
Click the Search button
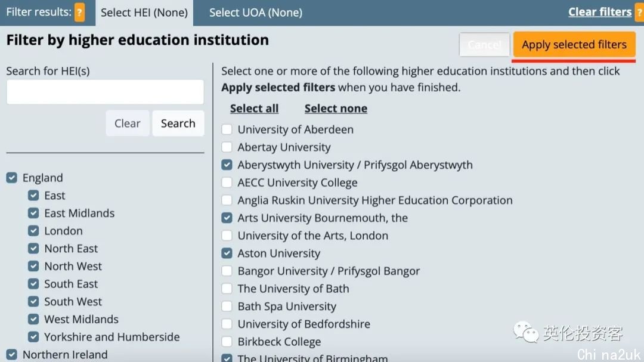178,123
